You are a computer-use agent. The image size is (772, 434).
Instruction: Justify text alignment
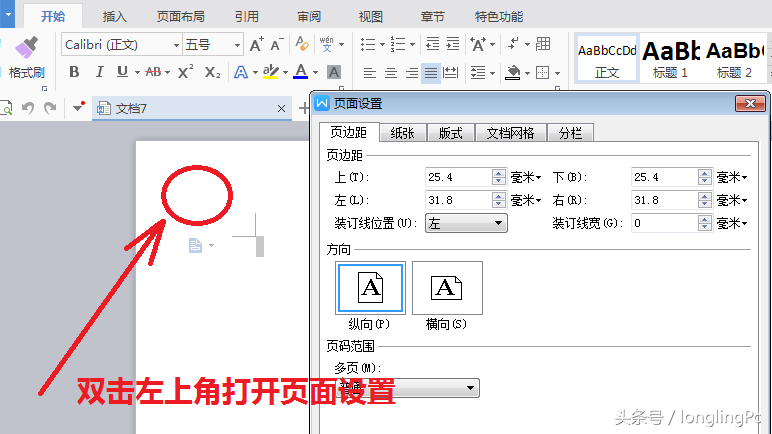(431, 73)
